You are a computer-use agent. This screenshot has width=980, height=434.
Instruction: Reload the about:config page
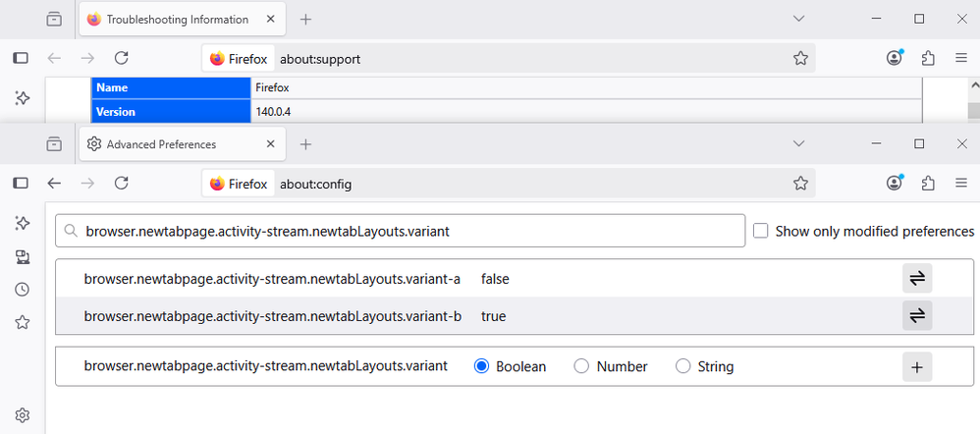(x=122, y=183)
